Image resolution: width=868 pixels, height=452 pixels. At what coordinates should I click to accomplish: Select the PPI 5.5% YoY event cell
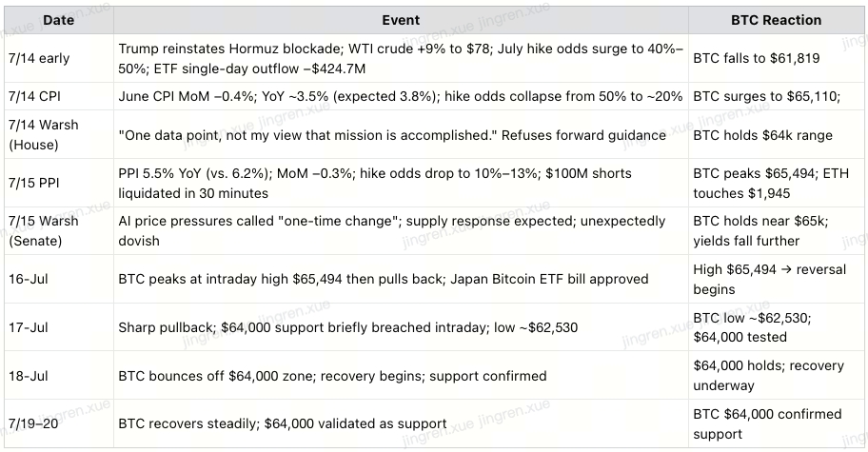[401, 183]
